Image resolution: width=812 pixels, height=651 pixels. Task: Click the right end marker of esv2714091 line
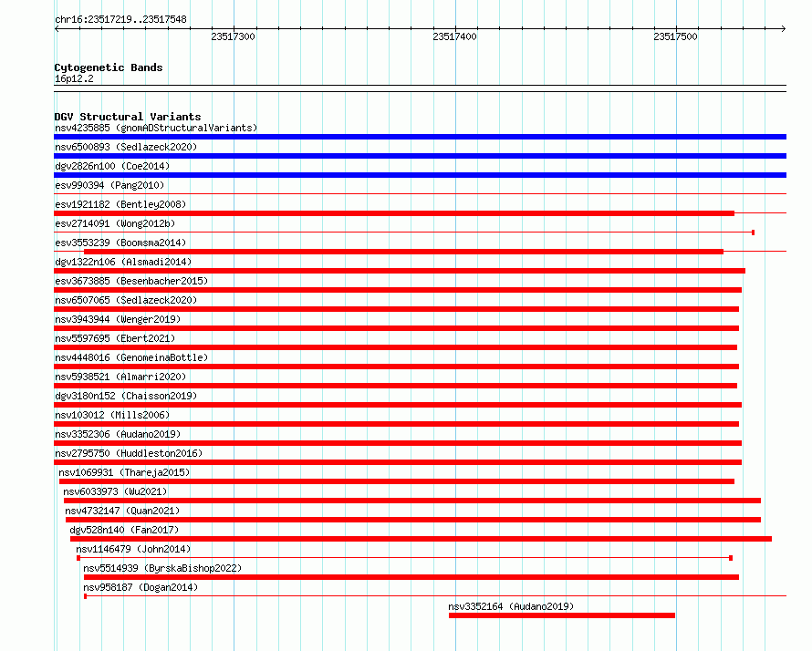tap(753, 232)
